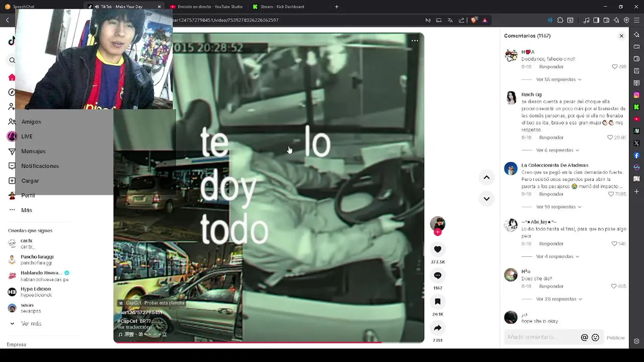This screenshot has width=644, height=362.
Task: Open Mensajes in TikTok sidebar
Action: [33, 151]
